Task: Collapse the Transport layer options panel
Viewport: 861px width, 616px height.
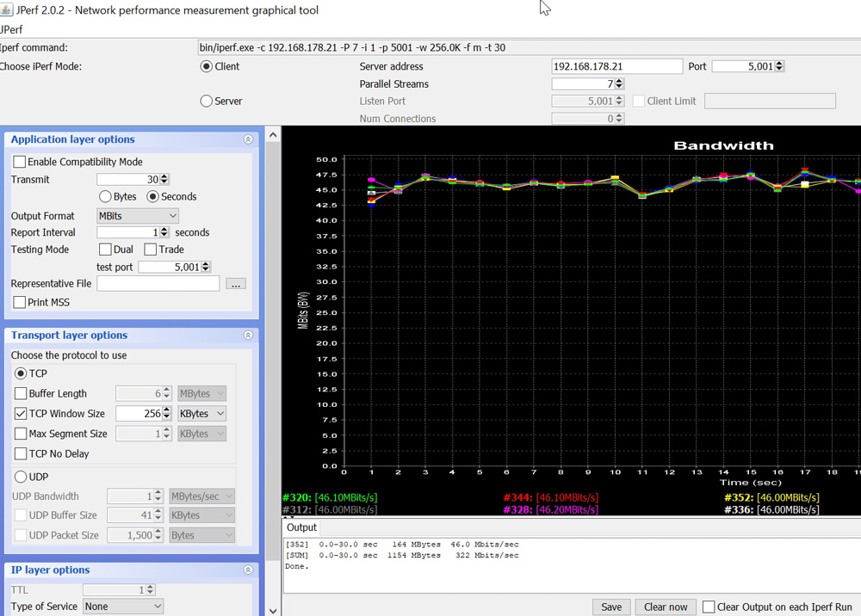Action: 248,336
